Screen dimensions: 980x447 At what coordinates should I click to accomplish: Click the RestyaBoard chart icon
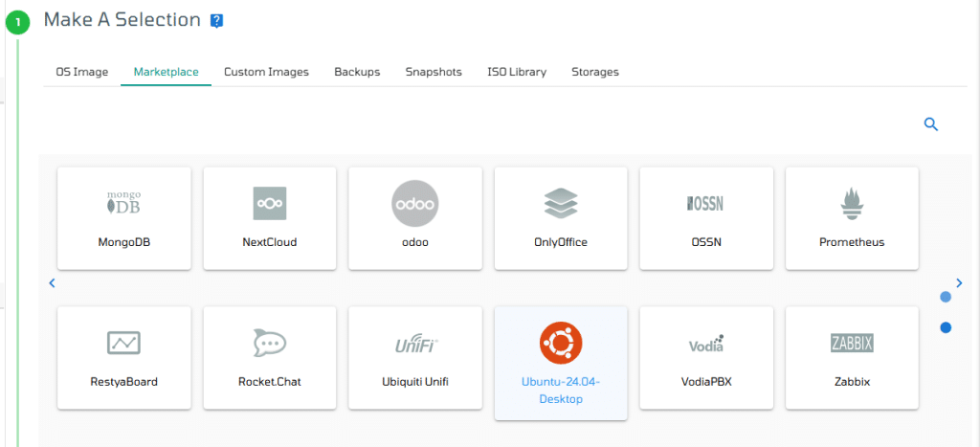click(x=123, y=343)
